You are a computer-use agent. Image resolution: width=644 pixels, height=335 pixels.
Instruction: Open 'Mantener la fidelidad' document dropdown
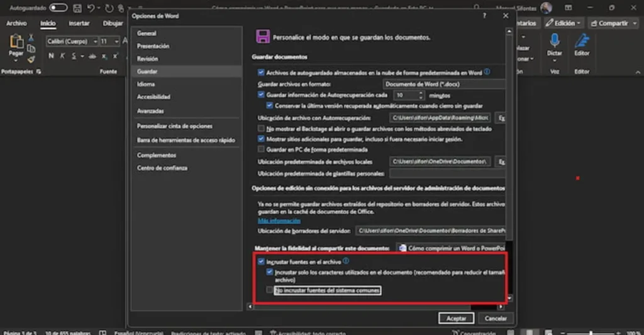pyautogui.click(x=450, y=248)
